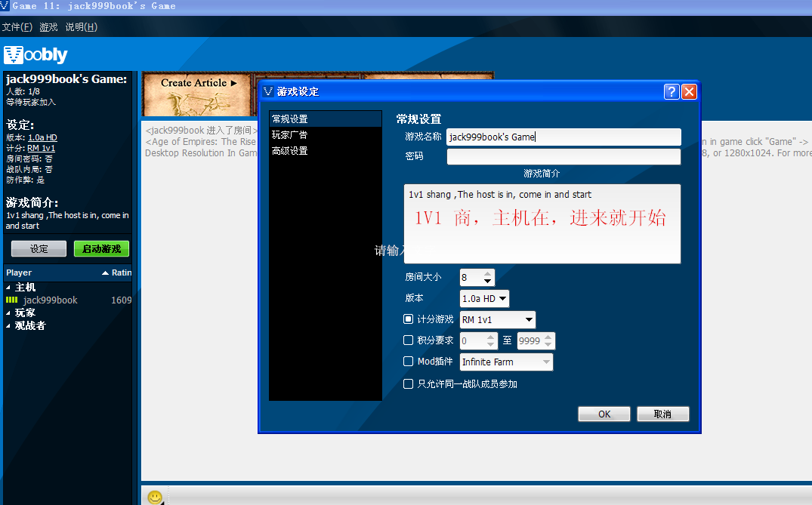The height and width of the screenshot is (505, 812).
Task: Click OK to confirm game settings
Action: (x=604, y=413)
